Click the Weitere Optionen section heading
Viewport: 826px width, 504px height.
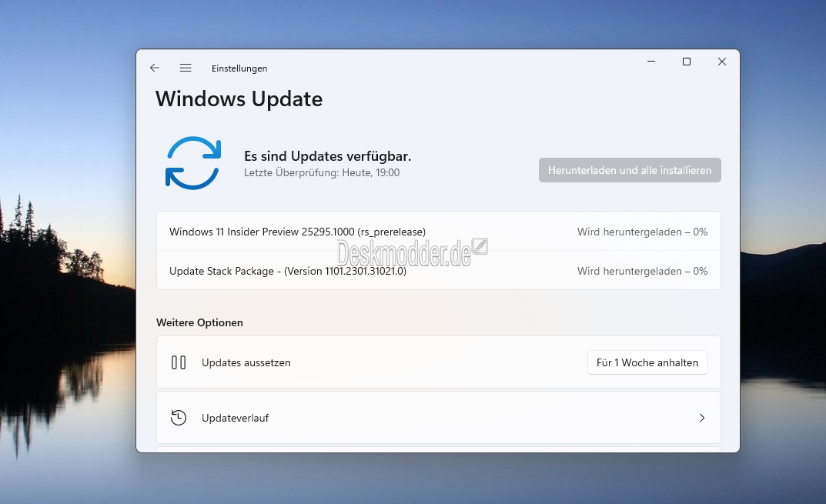point(199,322)
